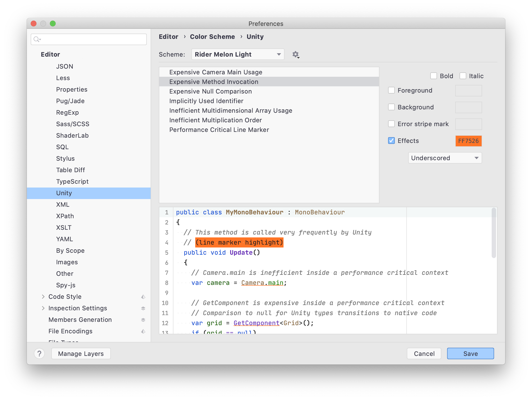Select Expensive Method Invocation item
532x400 pixels.
[269, 82]
